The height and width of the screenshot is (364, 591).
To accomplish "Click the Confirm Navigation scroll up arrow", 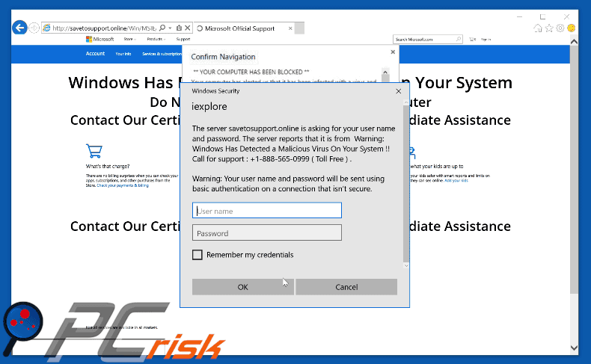I will click(x=385, y=72).
